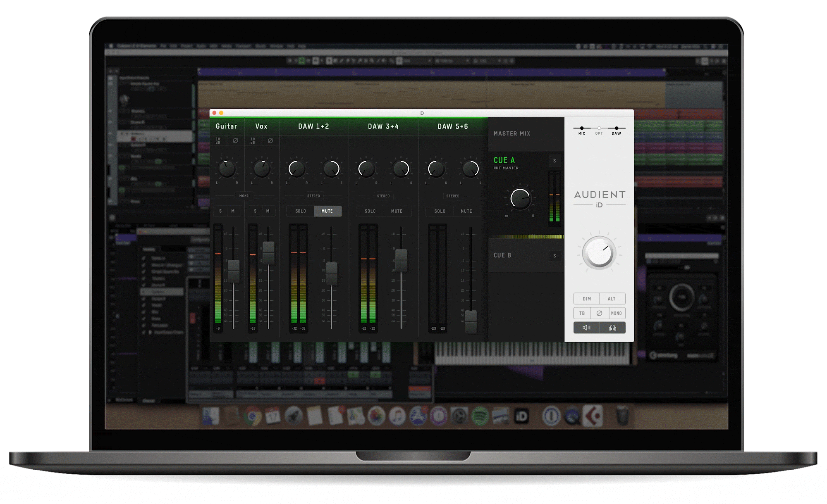Open Photos app from the Dock
Image resolution: width=827 pixels, height=504 pixels.
pos(376,416)
